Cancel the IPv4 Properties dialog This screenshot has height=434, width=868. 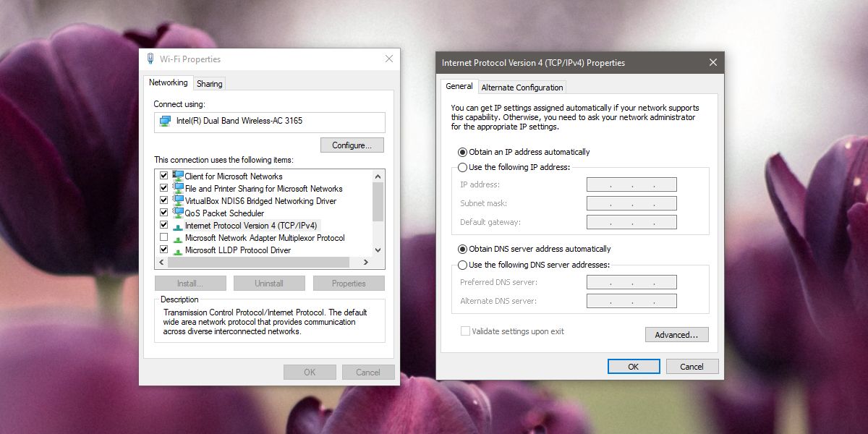[692, 367]
